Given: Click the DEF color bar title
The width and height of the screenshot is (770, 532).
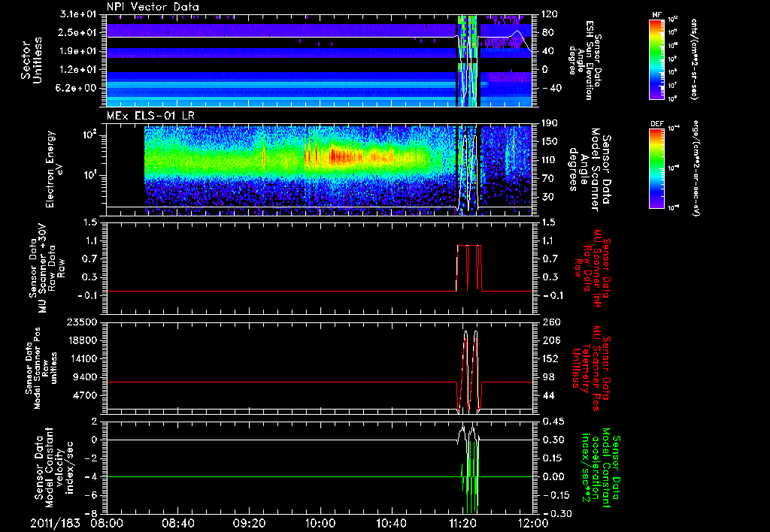Looking at the screenshot, I should (x=657, y=124).
